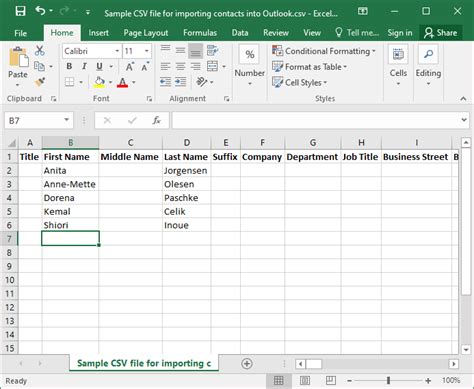
Task: Collapse the ribbon with the up arrow
Action: 463,99
